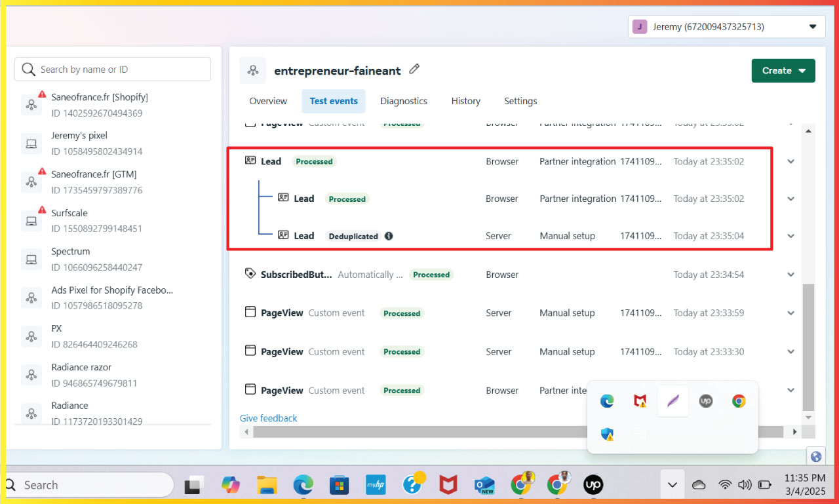Open the Overview tab
This screenshot has width=839, height=504.
(x=268, y=101)
